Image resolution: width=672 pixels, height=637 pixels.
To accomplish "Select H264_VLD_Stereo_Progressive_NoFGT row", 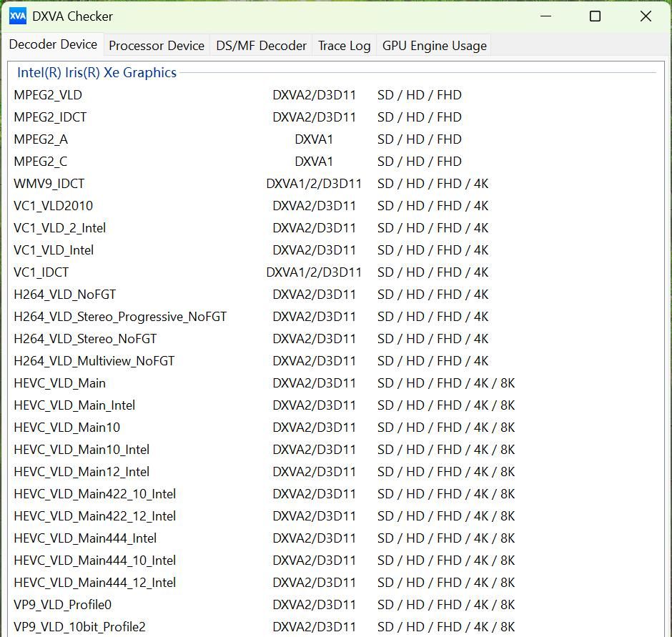I will (120, 317).
